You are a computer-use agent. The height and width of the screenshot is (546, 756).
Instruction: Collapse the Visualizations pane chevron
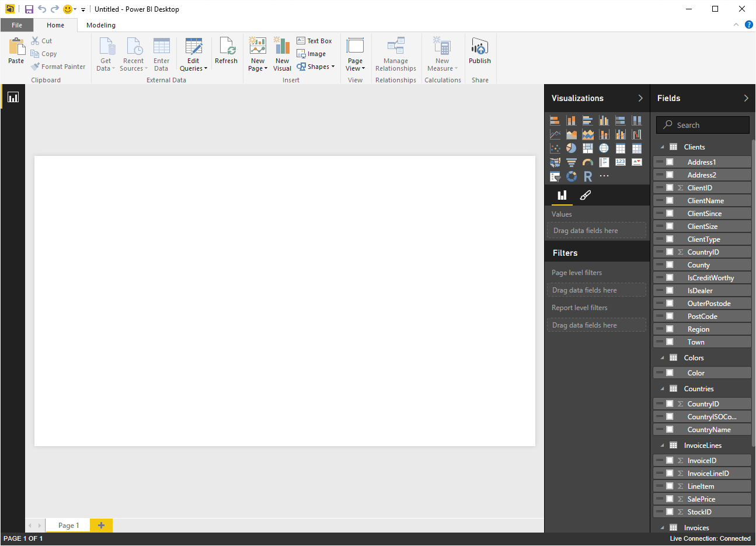click(640, 98)
